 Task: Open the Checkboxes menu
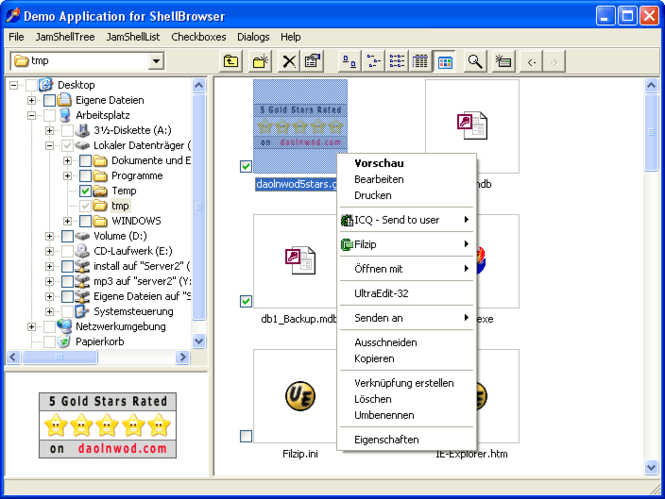[198, 37]
